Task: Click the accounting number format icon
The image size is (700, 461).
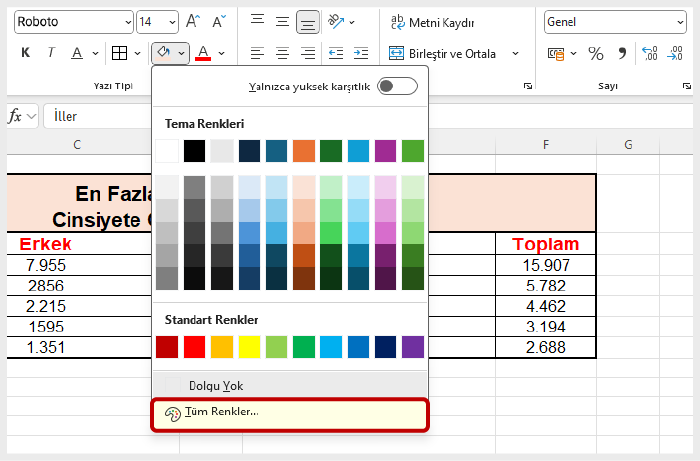Action: tap(556, 54)
